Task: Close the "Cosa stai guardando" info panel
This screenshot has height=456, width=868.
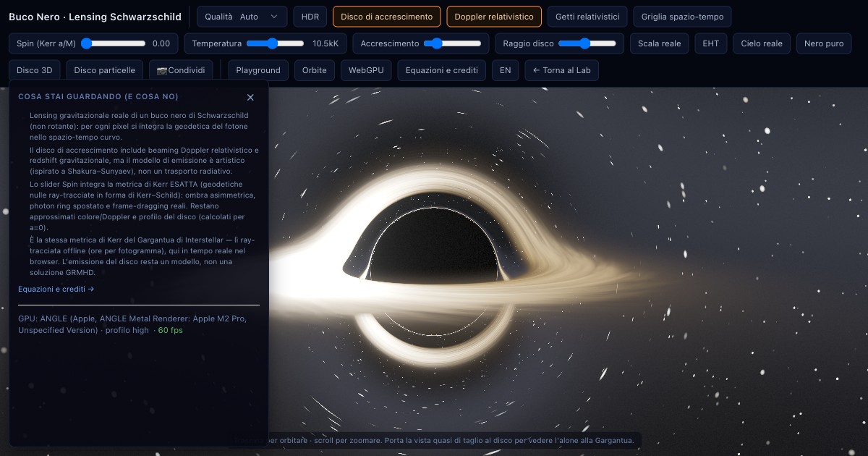Action: click(x=250, y=97)
